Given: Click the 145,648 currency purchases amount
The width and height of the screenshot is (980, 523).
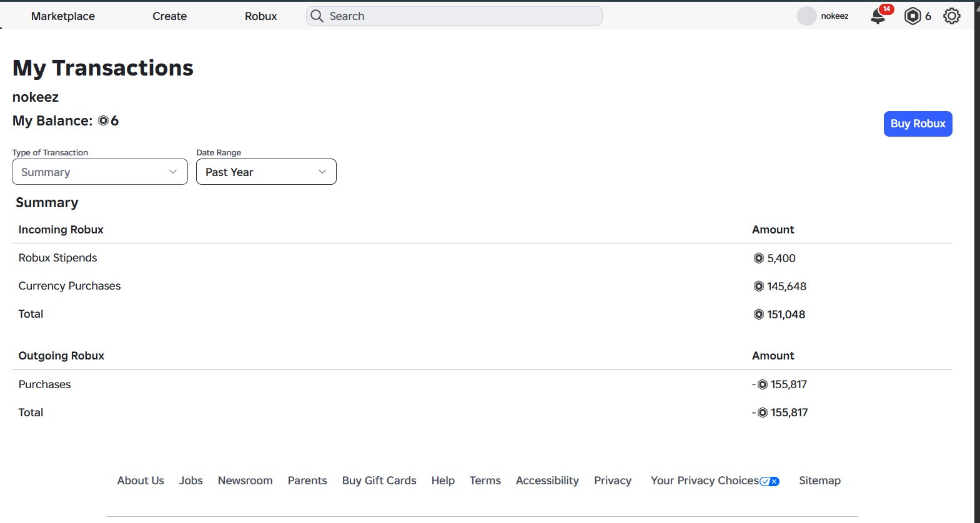Looking at the screenshot, I should 787,286.
